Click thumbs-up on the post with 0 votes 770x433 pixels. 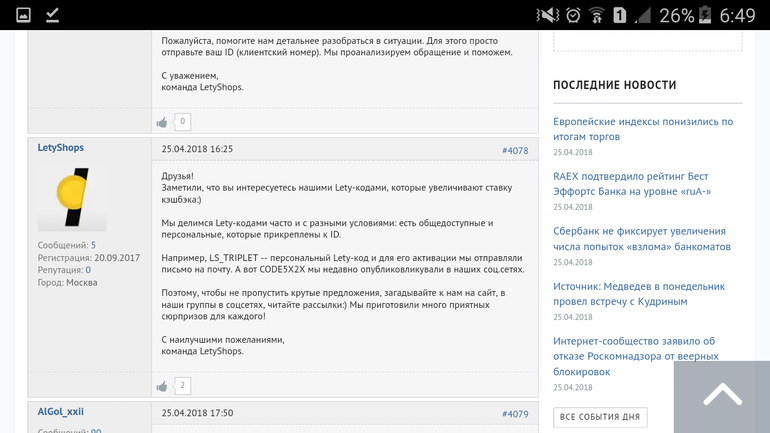tap(162, 122)
